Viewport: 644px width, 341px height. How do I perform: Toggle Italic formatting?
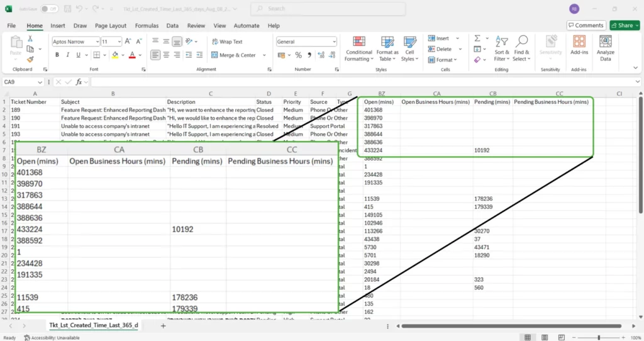tap(67, 55)
